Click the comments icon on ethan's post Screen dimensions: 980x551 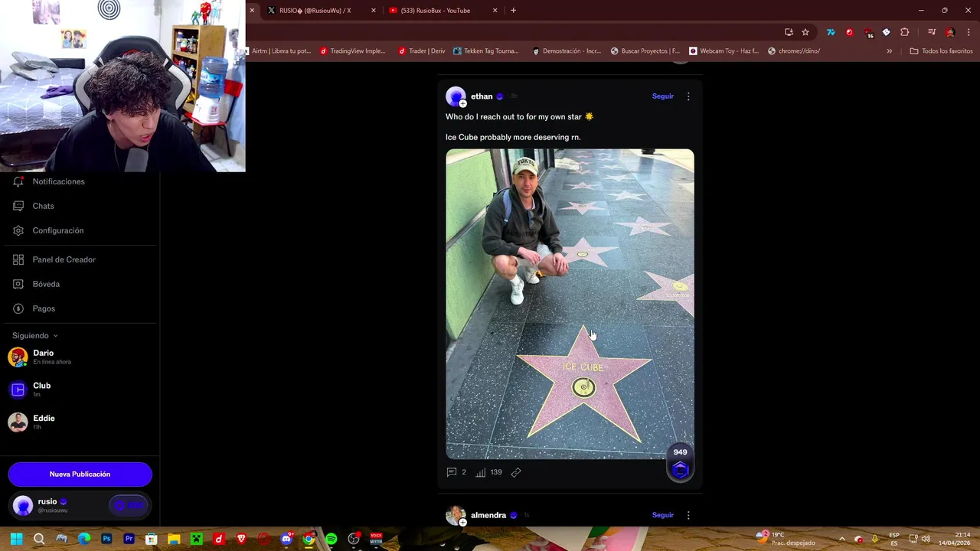[452, 472]
